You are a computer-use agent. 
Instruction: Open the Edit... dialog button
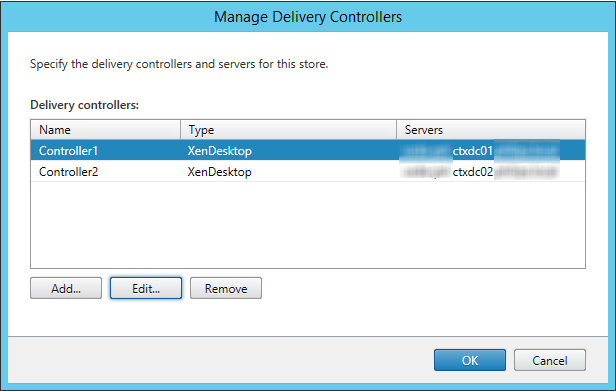coord(146,288)
